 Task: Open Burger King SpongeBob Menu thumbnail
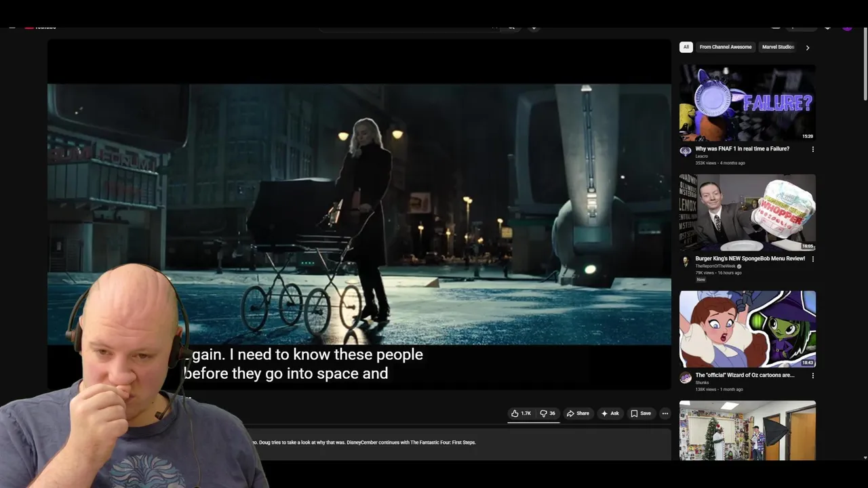pyautogui.click(x=747, y=212)
